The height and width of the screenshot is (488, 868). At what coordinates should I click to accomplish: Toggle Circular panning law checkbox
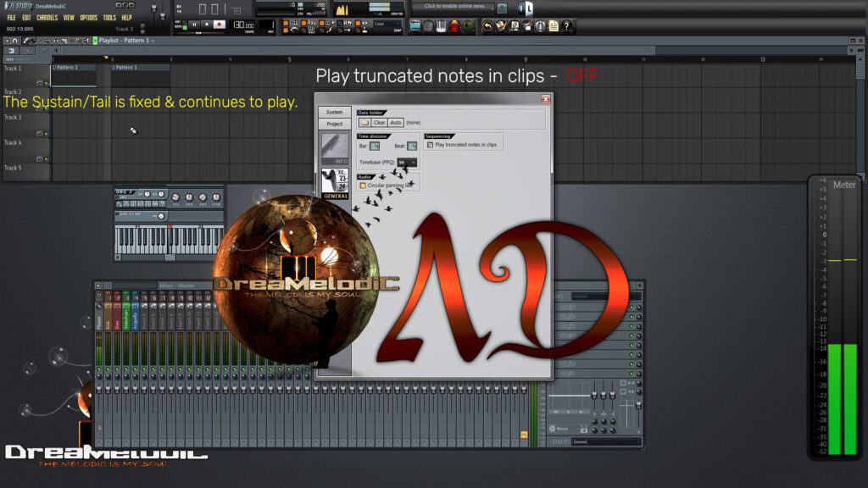coord(363,186)
